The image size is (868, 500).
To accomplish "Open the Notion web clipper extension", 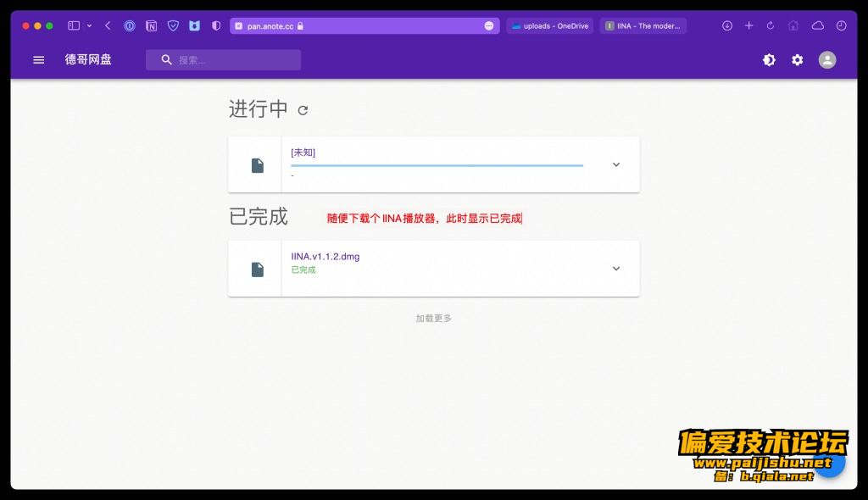I will coord(151,25).
